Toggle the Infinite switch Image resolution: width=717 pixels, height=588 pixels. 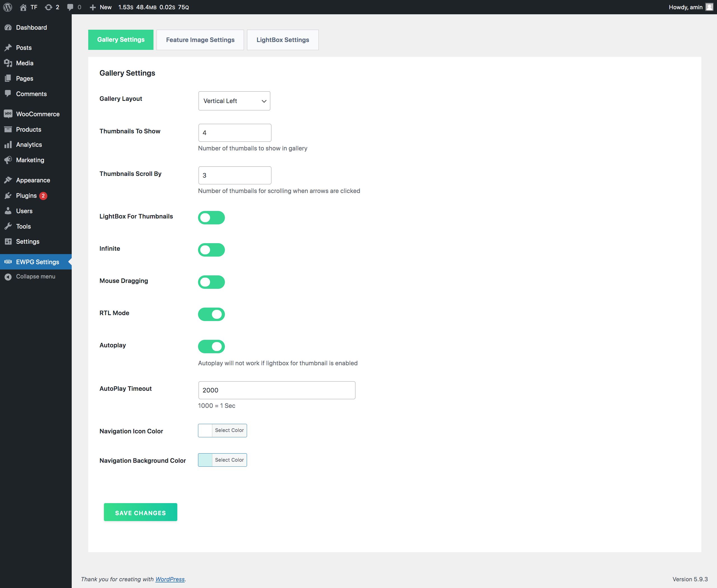click(x=211, y=250)
